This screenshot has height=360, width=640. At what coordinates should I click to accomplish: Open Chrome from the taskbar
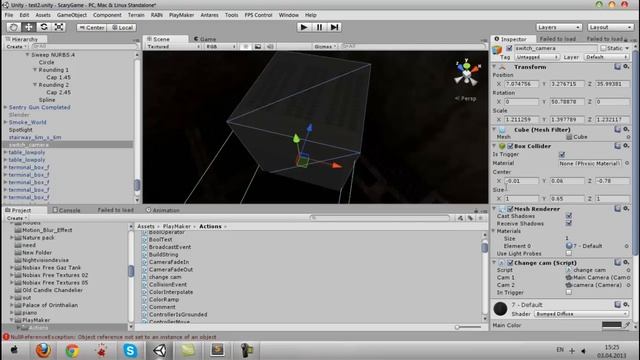(x=72, y=350)
